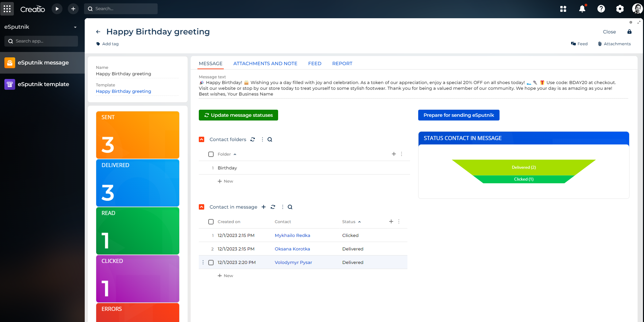Open Contact folders more options menu
This screenshot has width=644, height=322.
262,139
